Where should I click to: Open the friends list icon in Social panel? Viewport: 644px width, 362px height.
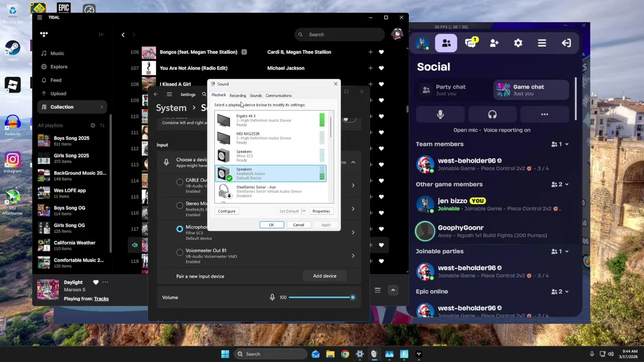446,43
